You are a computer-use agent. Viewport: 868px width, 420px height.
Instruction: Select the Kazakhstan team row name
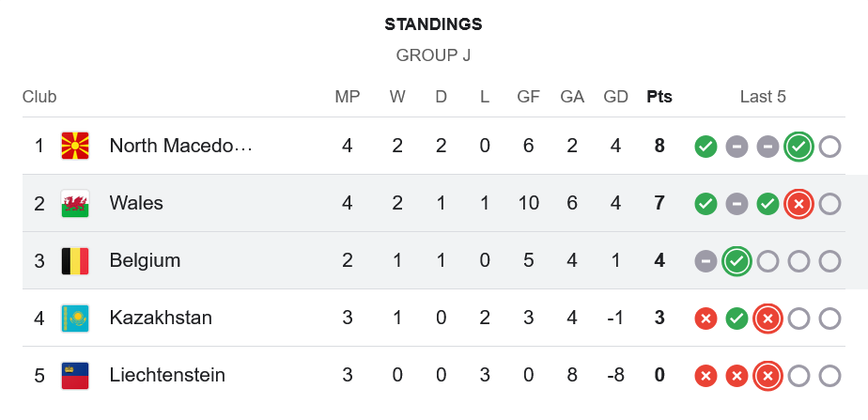pos(161,318)
